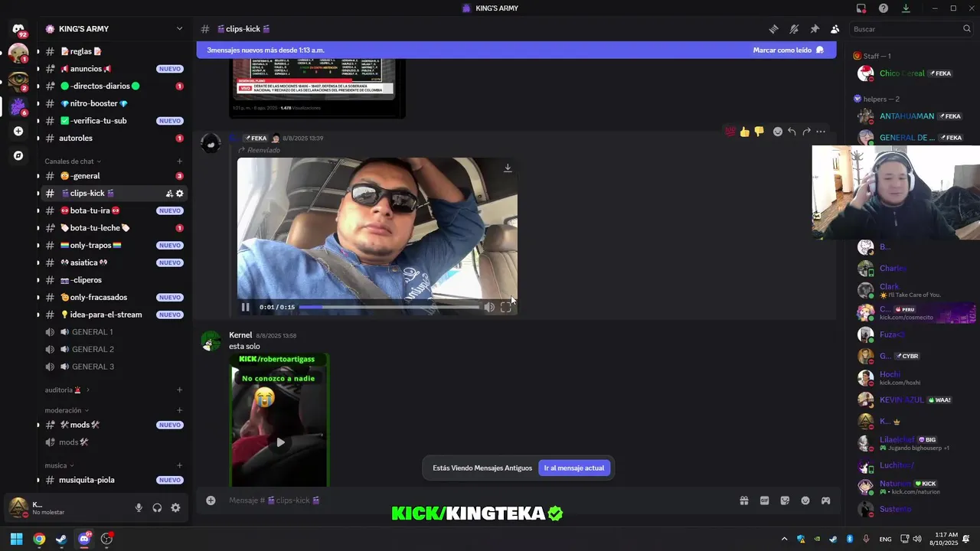Open the autoroles channel
Viewport: 980px width, 551px height.
(115, 139)
